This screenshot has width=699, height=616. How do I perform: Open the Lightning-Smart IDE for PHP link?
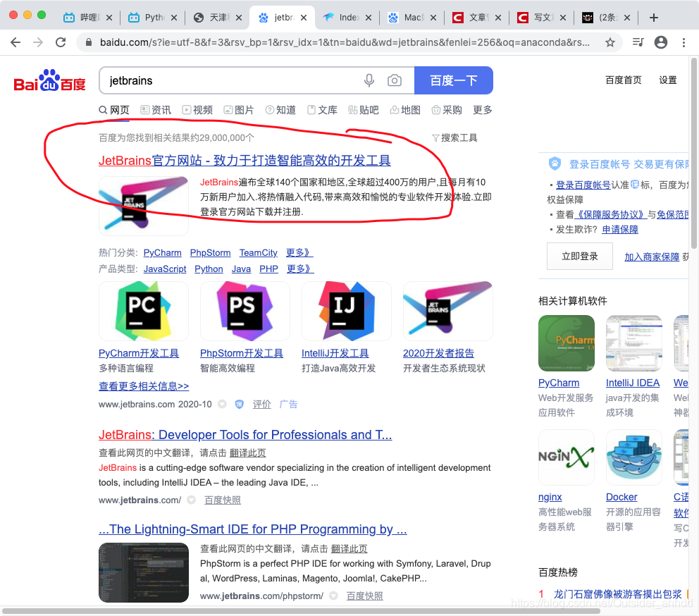tap(253, 529)
